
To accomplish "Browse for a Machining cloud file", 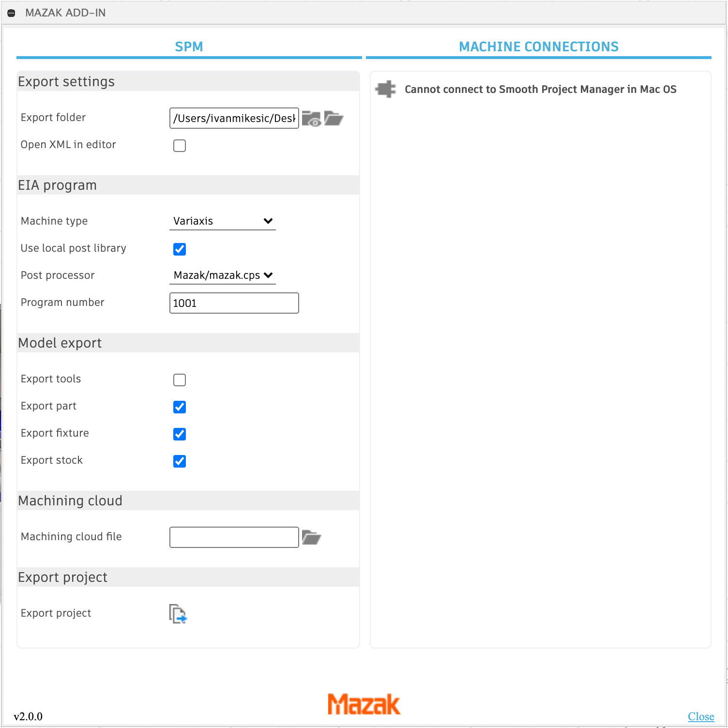I will tap(311, 537).
